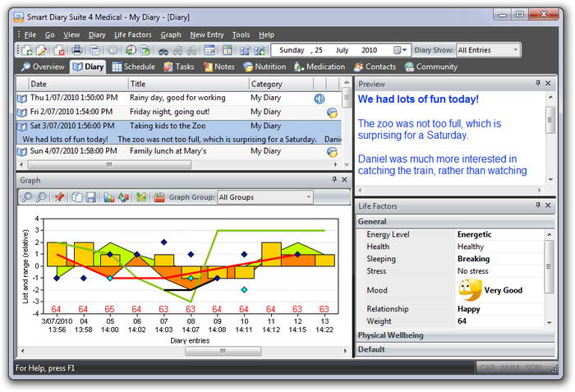This screenshot has width=575, height=392.
Task: Select the 'Rainy day, good for working' entry
Action: (179, 98)
